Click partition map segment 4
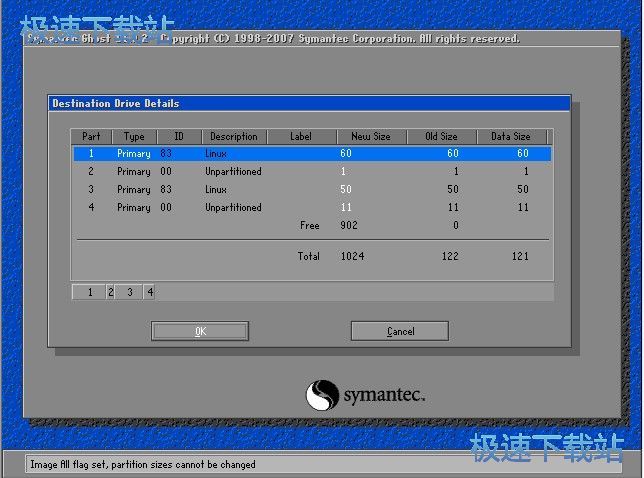The height and width of the screenshot is (478, 644). click(x=149, y=292)
